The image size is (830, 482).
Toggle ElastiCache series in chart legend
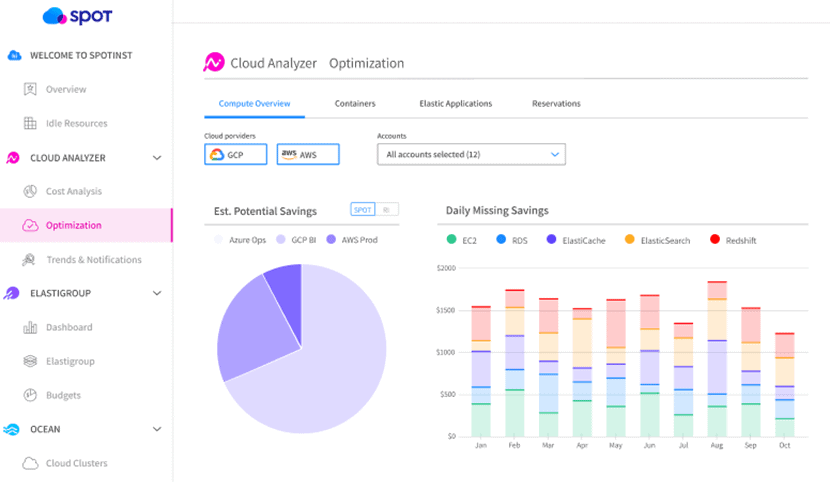[576, 240]
